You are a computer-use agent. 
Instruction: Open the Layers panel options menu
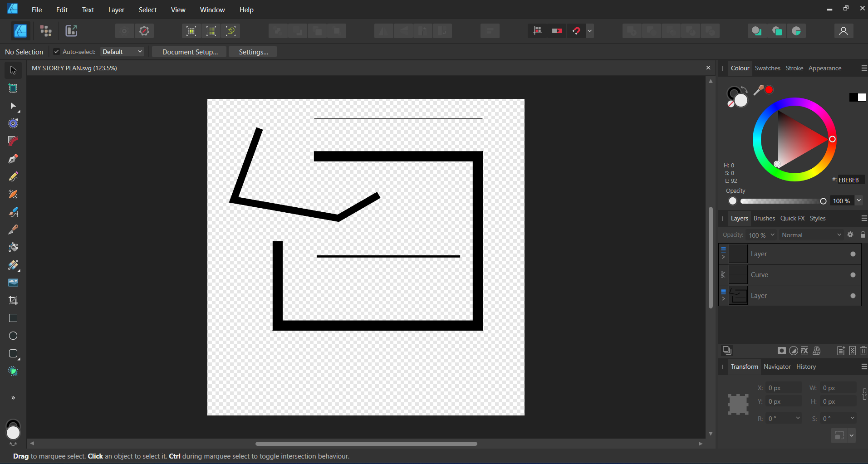864,218
